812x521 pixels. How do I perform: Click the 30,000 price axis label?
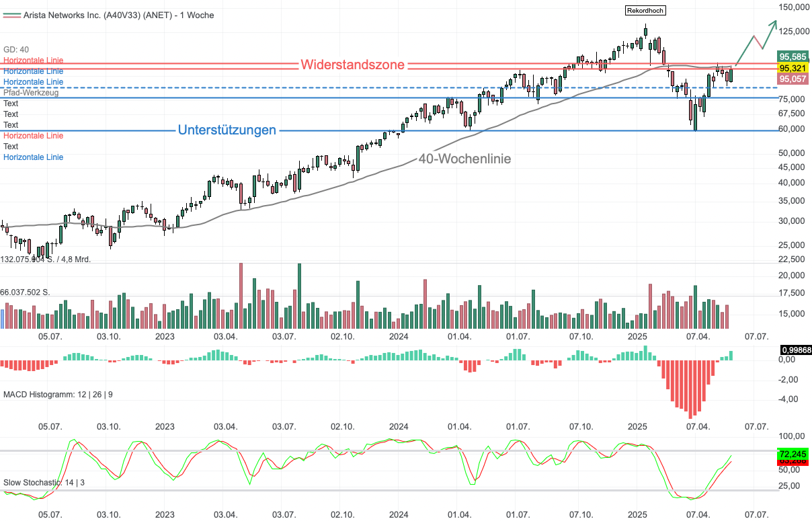point(791,221)
